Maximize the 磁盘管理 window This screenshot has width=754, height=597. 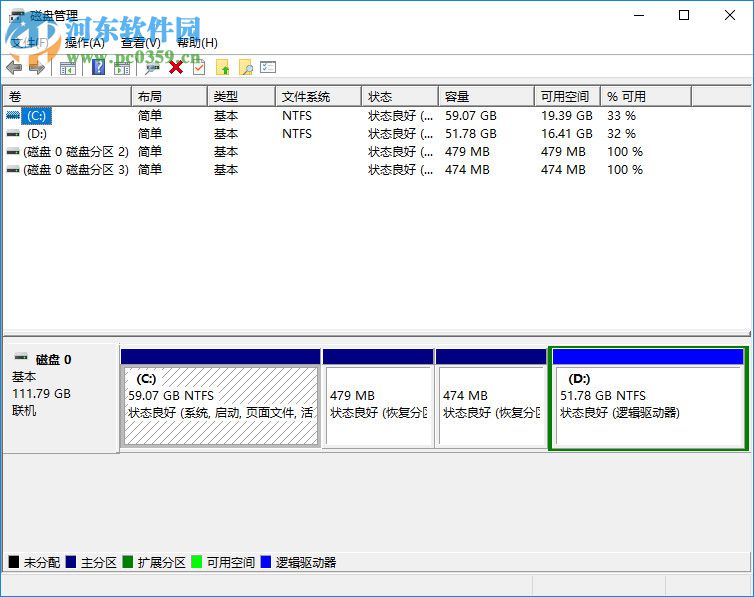pyautogui.click(x=684, y=15)
